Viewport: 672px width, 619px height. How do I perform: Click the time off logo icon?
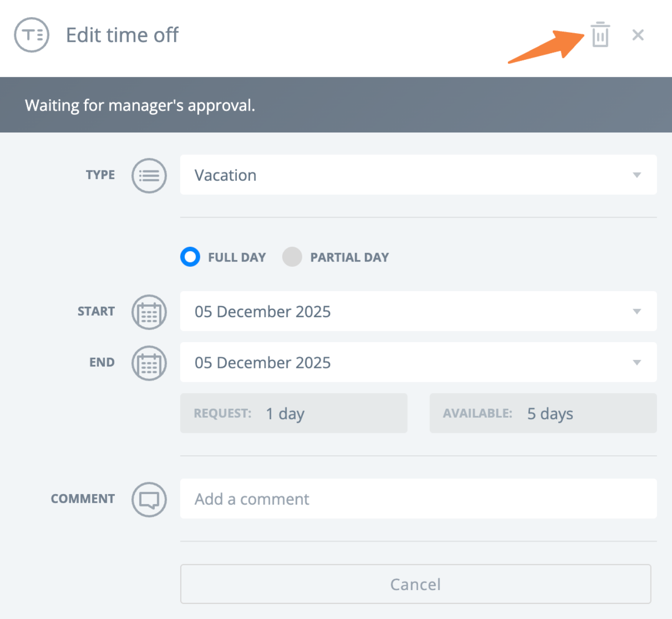[31, 35]
